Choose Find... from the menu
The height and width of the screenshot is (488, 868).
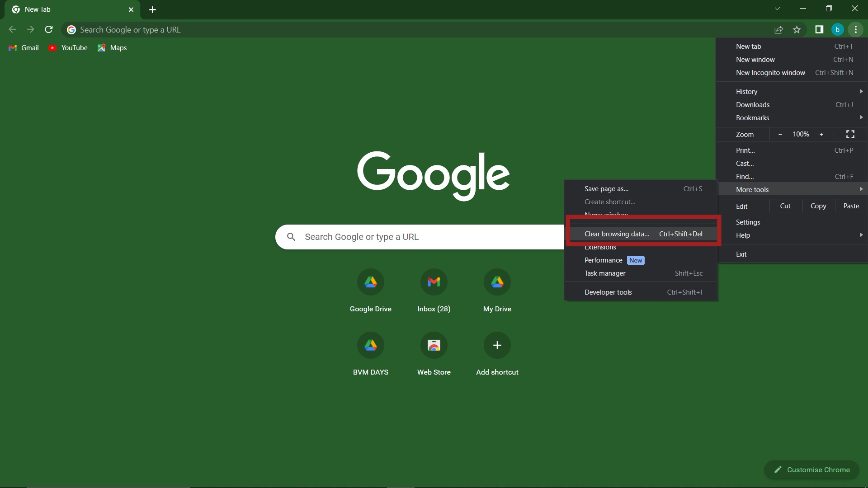[792, 177]
